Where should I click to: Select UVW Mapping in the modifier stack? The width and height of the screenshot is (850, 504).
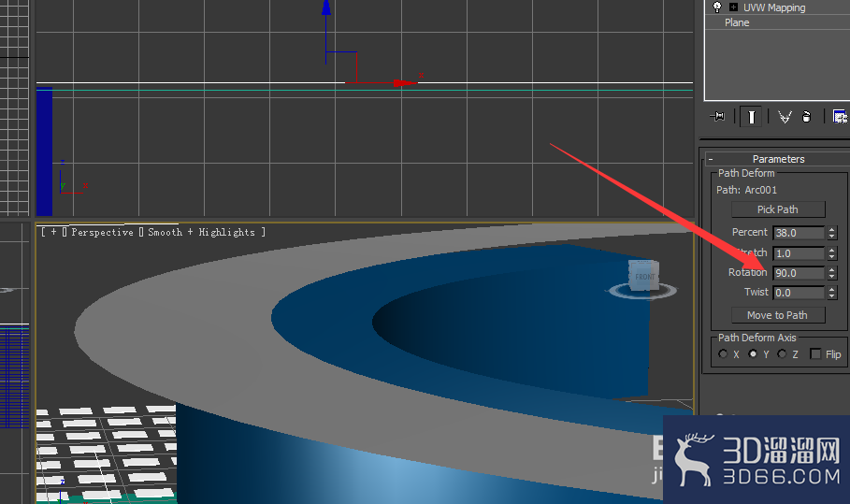tap(774, 7)
